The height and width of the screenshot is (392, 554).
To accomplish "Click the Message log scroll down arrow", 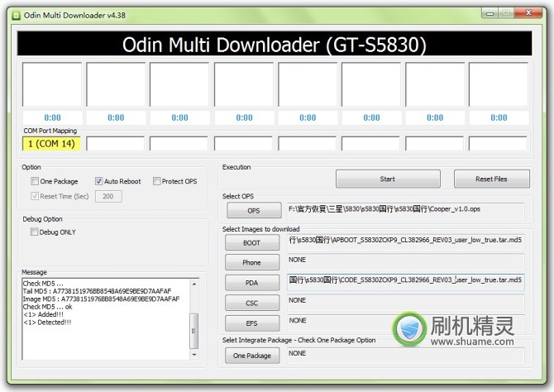I will [194, 355].
